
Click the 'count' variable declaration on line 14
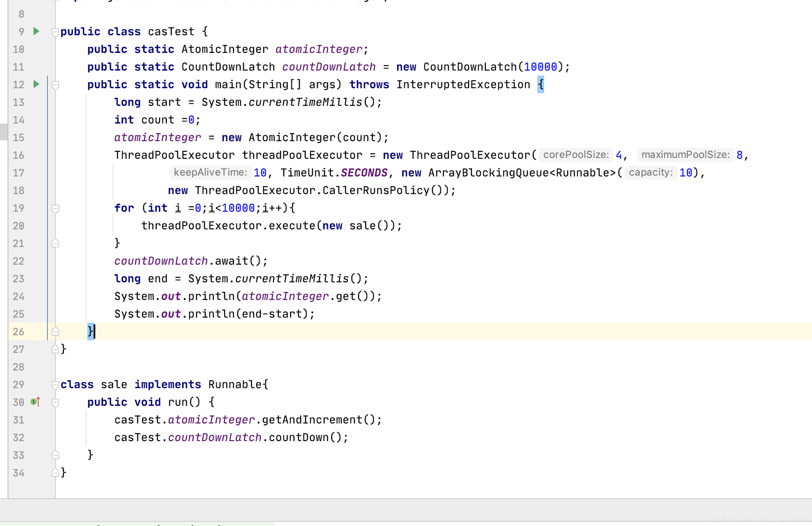tap(157, 120)
